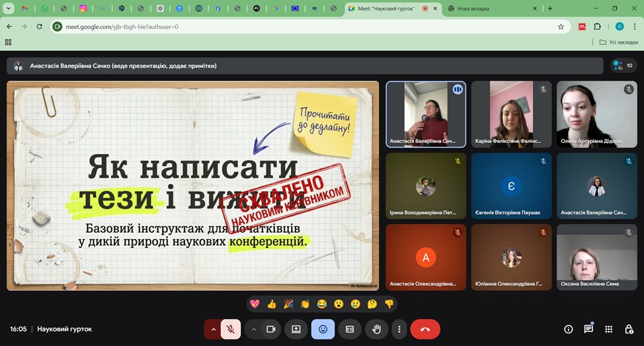This screenshot has width=644, height=346.
Task: Select Каріна Феліксівна video tile
Action: tap(511, 114)
